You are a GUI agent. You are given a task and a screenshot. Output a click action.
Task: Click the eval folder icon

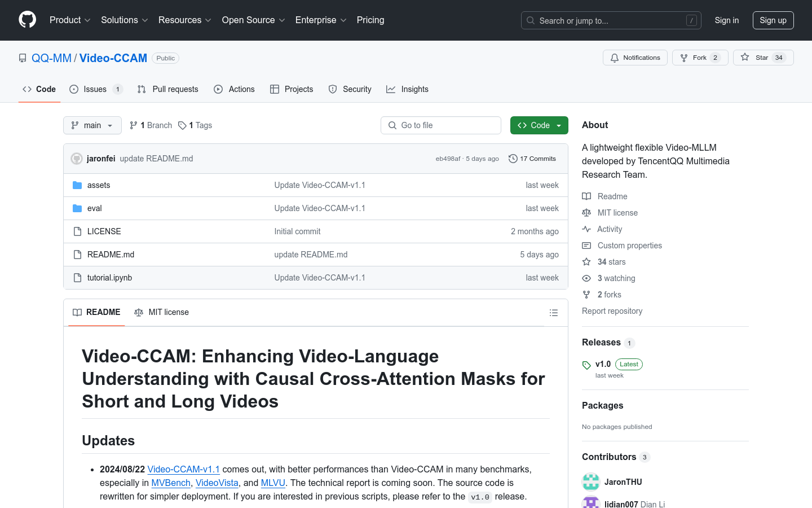pos(77,208)
